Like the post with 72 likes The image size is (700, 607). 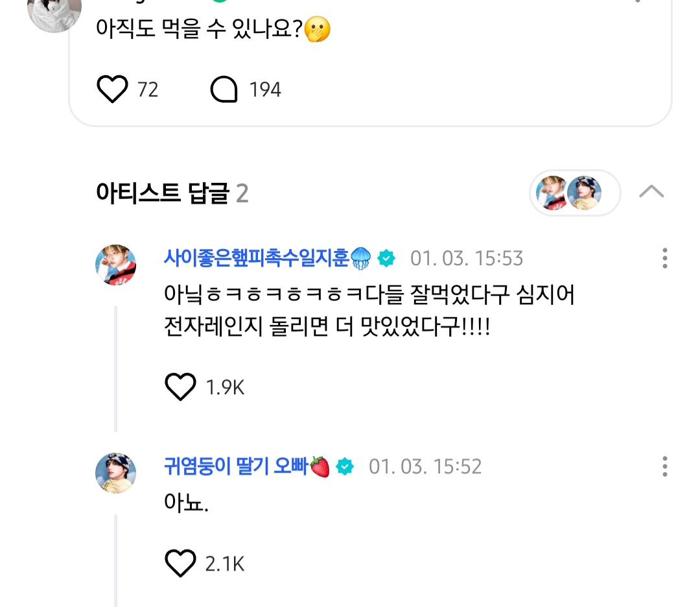coord(112,89)
